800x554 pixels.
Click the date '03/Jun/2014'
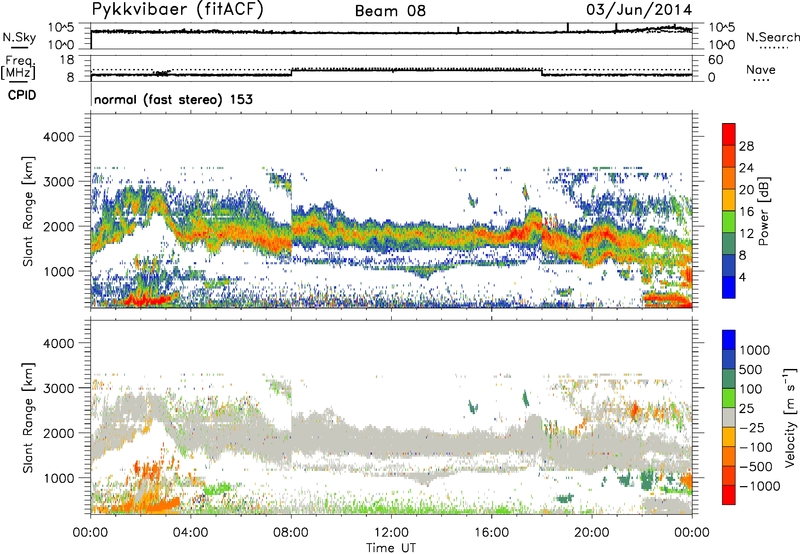[x=639, y=10]
